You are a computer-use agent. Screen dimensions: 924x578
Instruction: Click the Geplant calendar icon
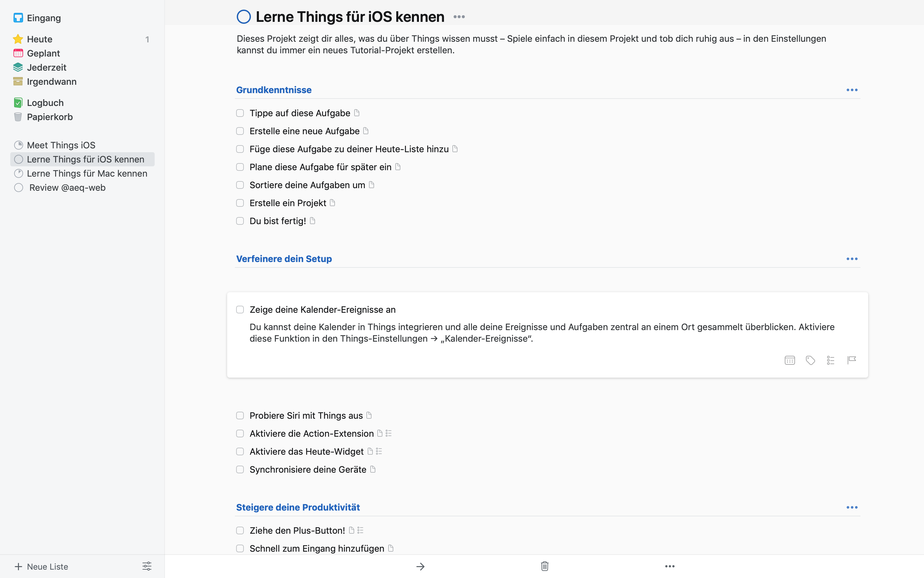pyautogui.click(x=18, y=53)
